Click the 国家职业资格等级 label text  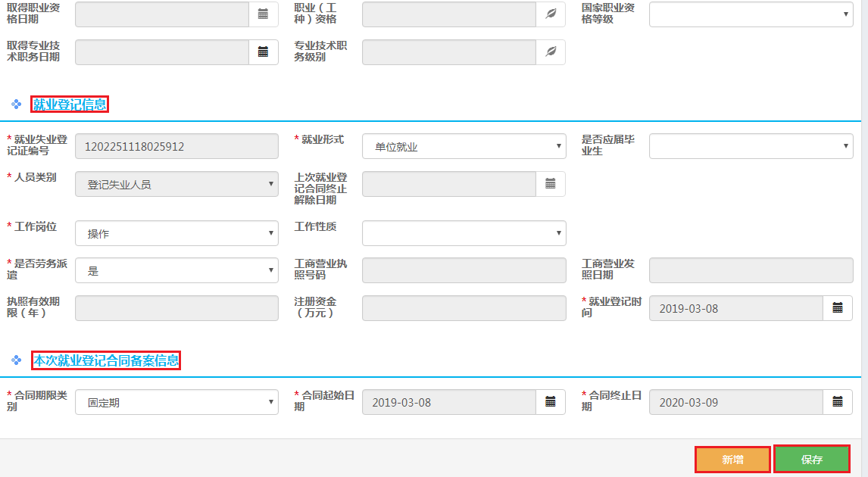click(607, 14)
